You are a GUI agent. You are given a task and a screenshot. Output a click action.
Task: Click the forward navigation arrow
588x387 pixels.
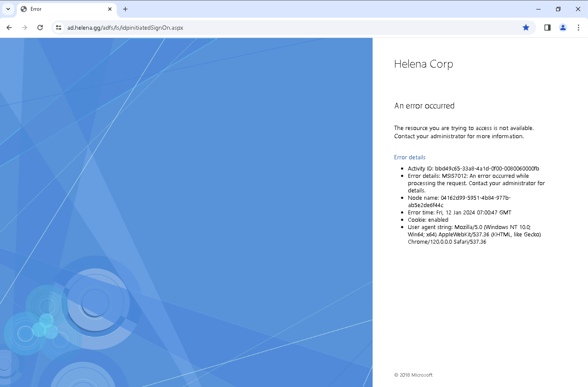25,28
